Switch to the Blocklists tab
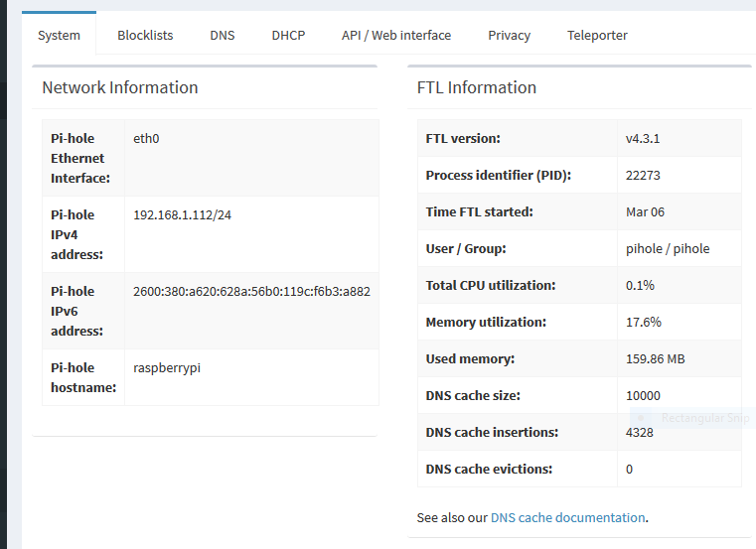The image size is (756, 549). click(x=145, y=35)
